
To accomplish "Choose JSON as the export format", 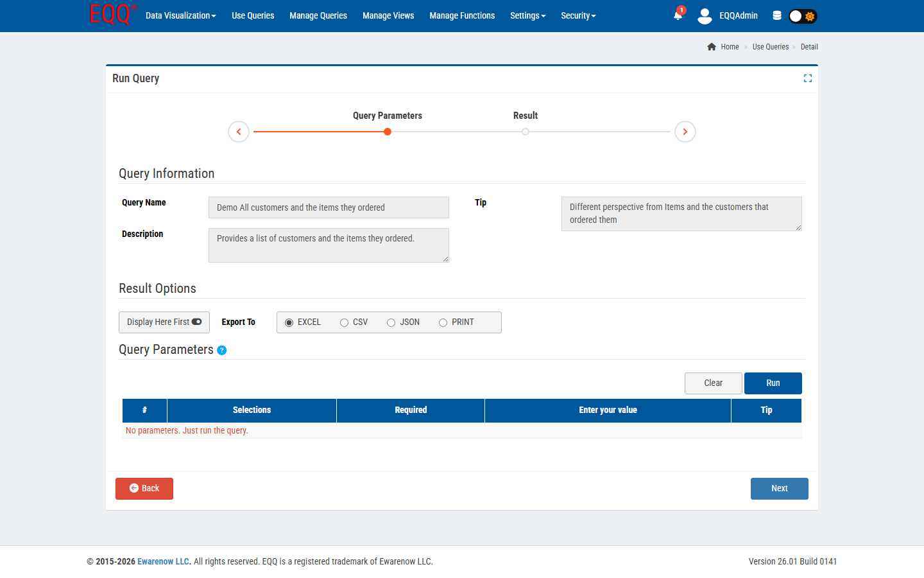I will pos(391,322).
